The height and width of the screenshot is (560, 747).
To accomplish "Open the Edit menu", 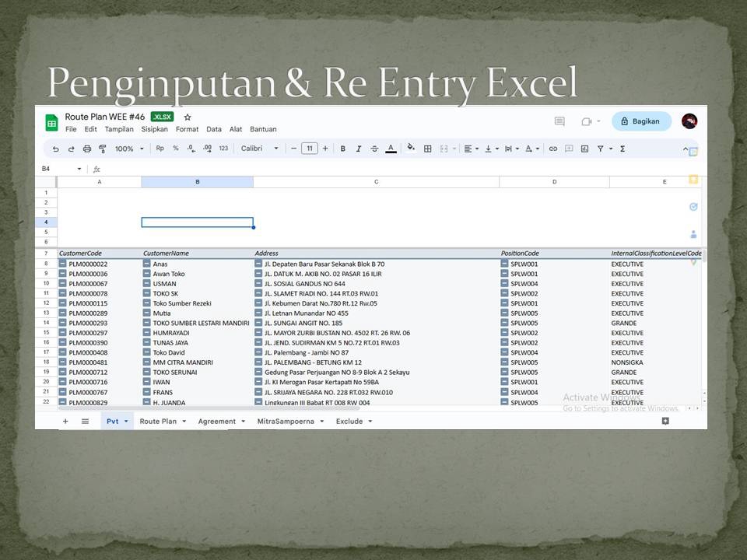I will 90,129.
